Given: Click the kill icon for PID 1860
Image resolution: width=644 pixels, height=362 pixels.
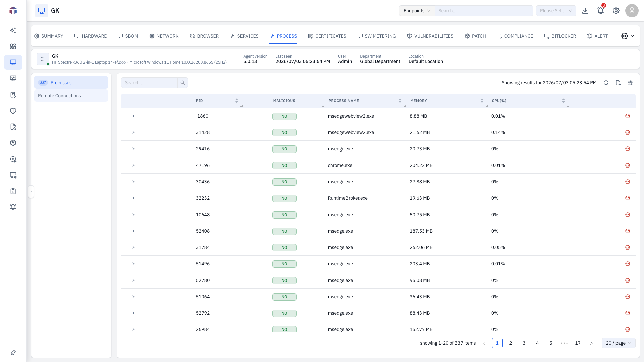Looking at the screenshot, I should [628, 116].
